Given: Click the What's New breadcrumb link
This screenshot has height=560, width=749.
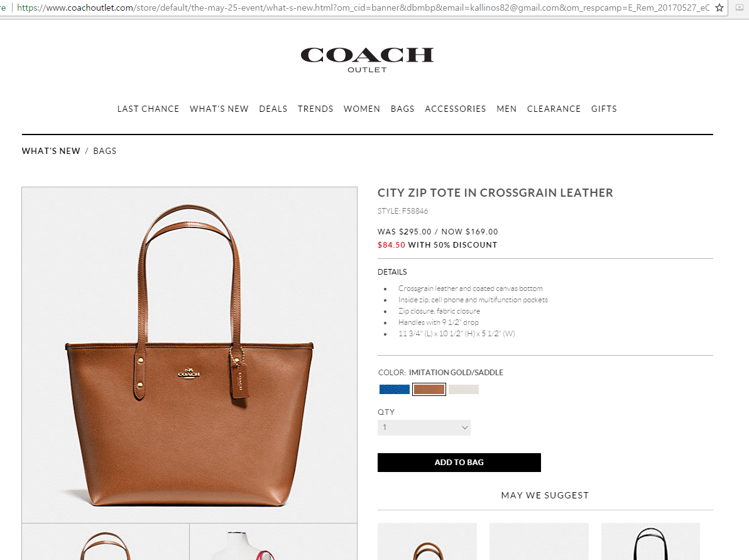Looking at the screenshot, I should point(51,151).
